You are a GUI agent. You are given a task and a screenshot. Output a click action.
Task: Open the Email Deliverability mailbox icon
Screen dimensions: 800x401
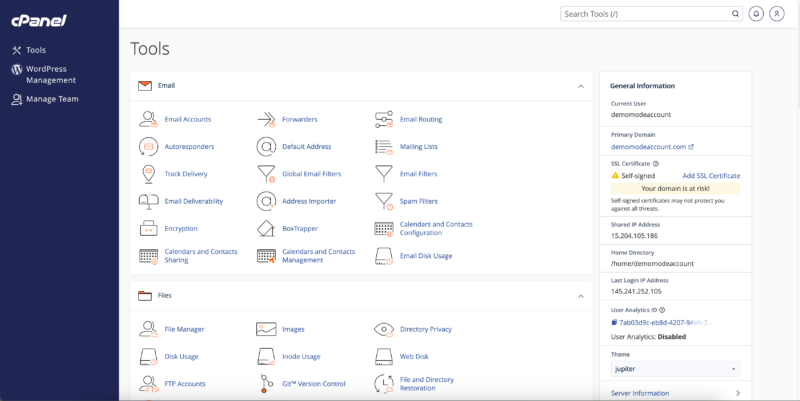(x=148, y=202)
